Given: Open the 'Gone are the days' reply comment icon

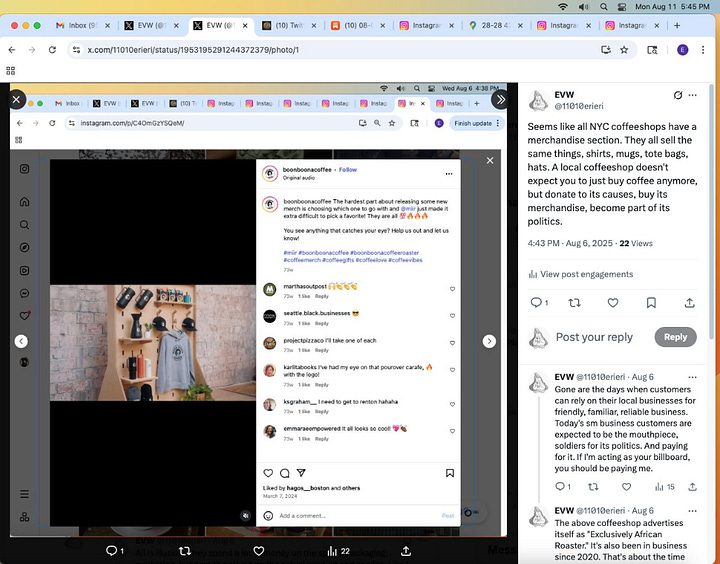Looking at the screenshot, I should [x=562, y=487].
